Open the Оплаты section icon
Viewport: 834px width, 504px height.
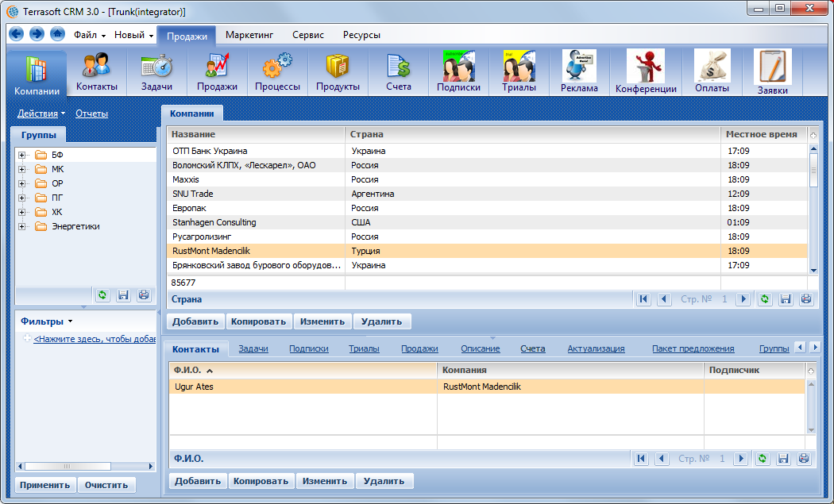(x=712, y=72)
